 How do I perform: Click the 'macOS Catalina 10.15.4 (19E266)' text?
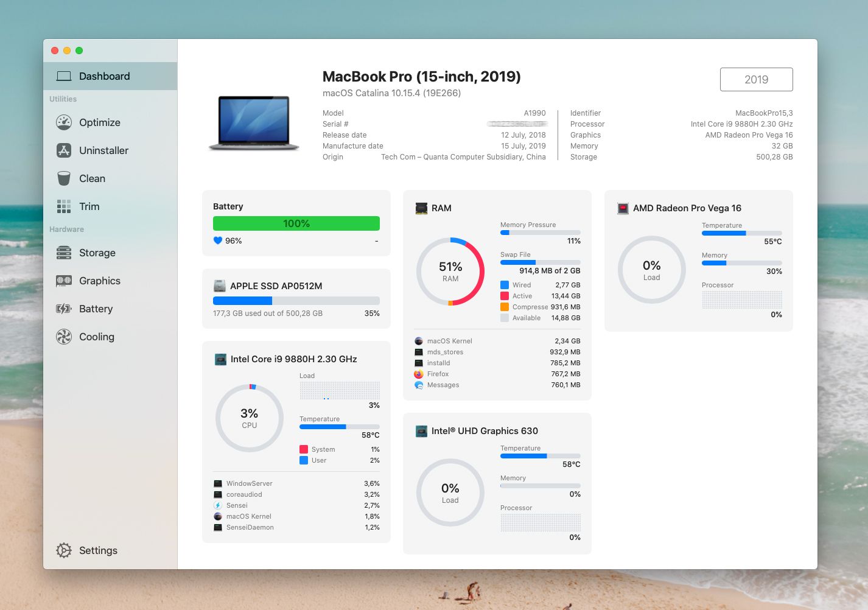[391, 93]
